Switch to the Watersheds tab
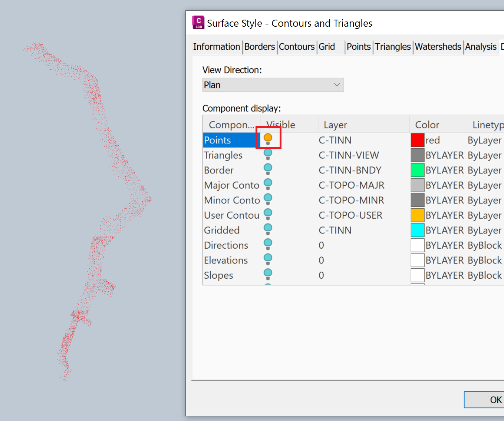 coord(438,47)
